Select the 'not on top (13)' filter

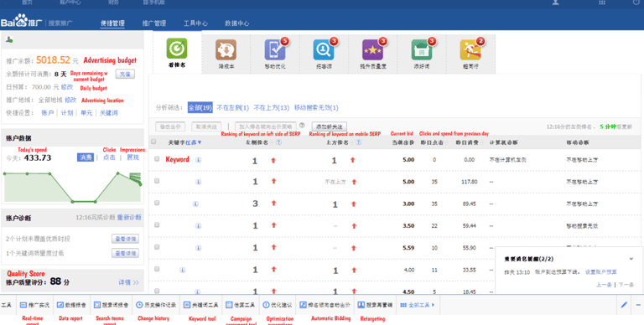point(272,108)
